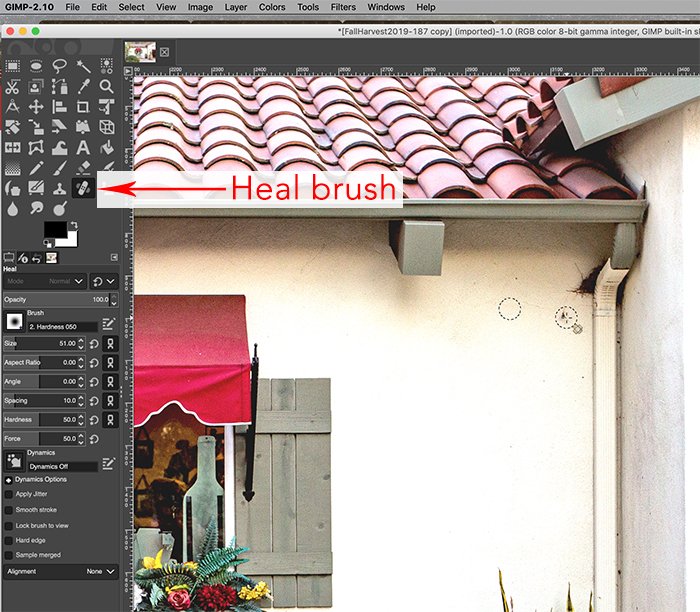Open the Filters menu
The height and width of the screenshot is (612, 700).
(343, 7)
